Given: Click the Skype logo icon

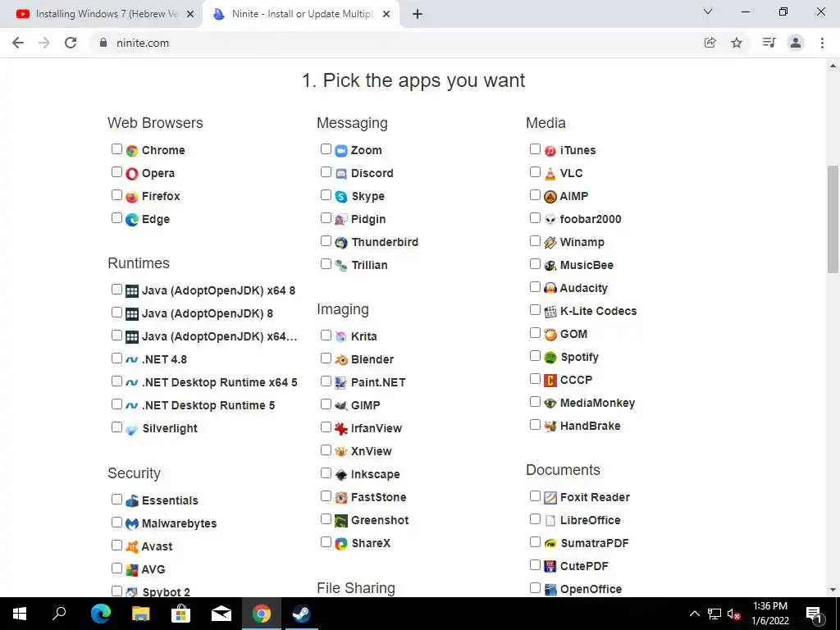Looking at the screenshot, I should click(341, 197).
